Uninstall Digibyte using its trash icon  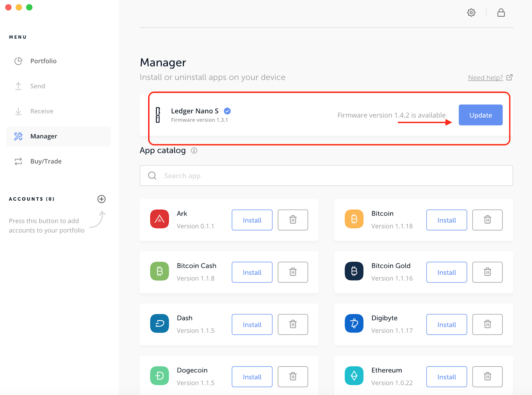(x=487, y=324)
